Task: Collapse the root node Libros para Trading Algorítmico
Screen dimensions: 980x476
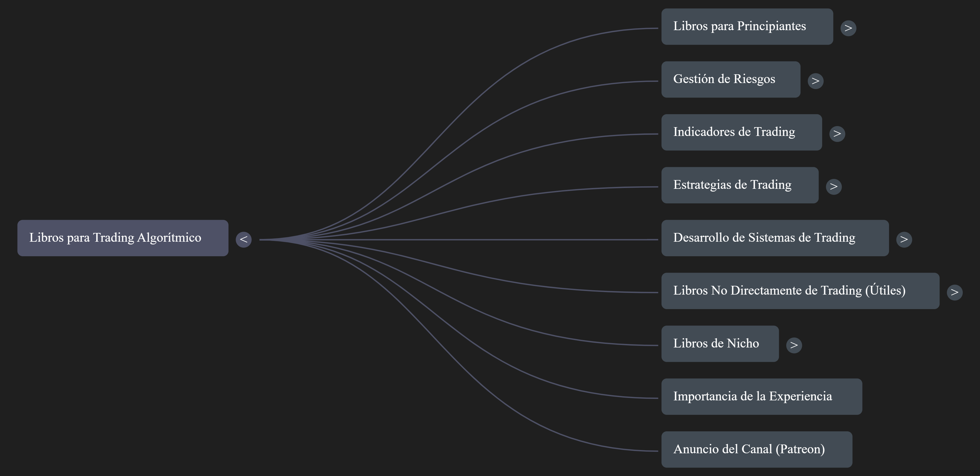Action: tap(244, 240)
